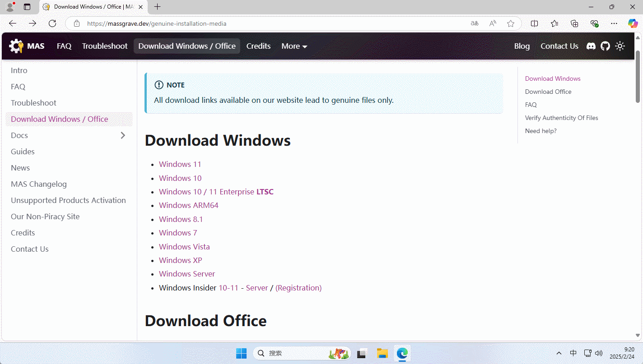Jump to Verify Authenticity Of Files section
Image resolution: width=643 pixels, height=364 pixels.
point(561,118)
